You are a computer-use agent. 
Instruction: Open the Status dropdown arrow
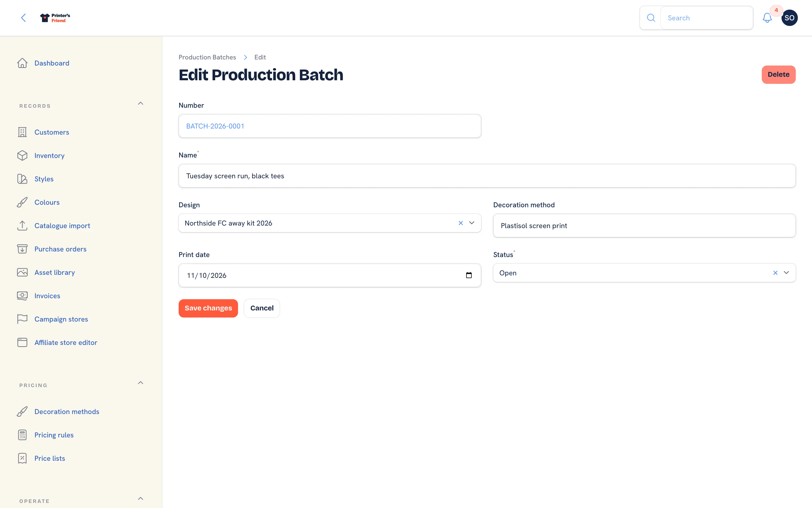click(x=786, y=273)
